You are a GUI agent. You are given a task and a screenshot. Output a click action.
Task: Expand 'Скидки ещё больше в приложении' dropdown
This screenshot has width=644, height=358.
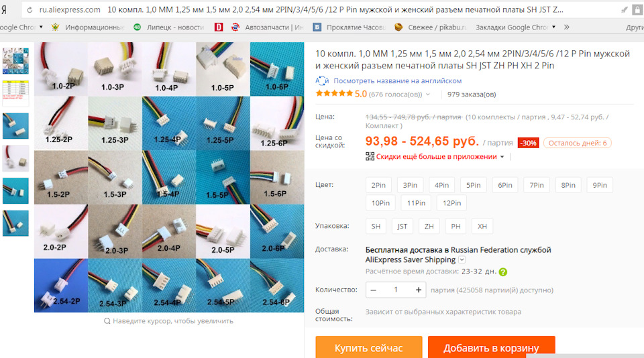(x=502, y=157)
